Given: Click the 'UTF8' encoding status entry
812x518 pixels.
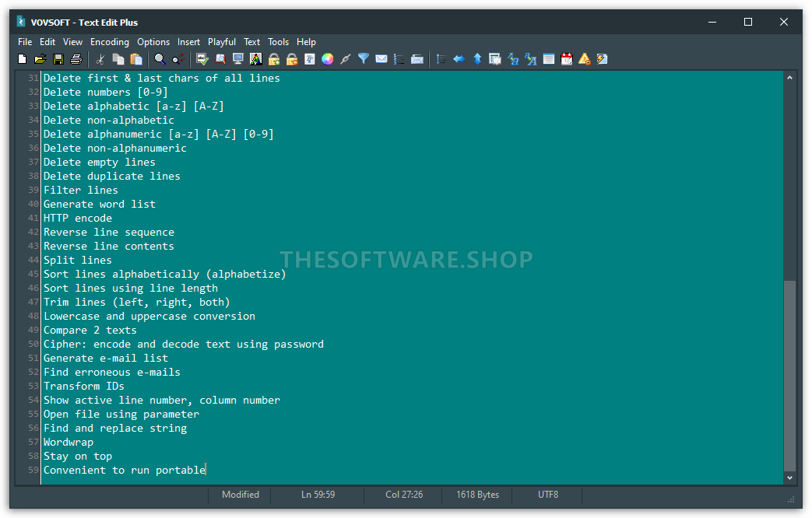Looking at the screenshot, I should point(548,495).
